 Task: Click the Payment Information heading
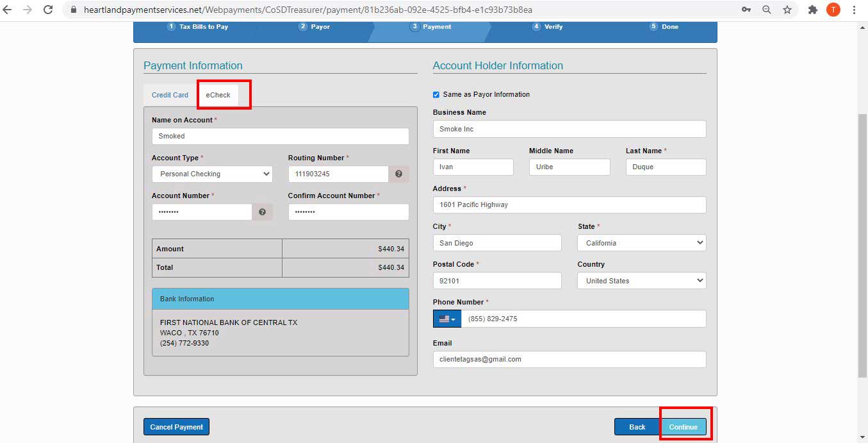[x=193, y=65]
